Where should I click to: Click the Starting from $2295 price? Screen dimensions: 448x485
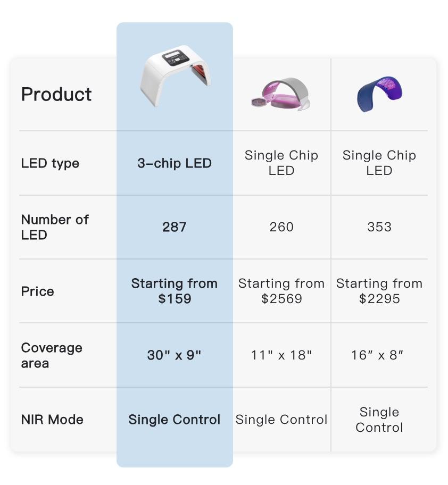point(379,291)
